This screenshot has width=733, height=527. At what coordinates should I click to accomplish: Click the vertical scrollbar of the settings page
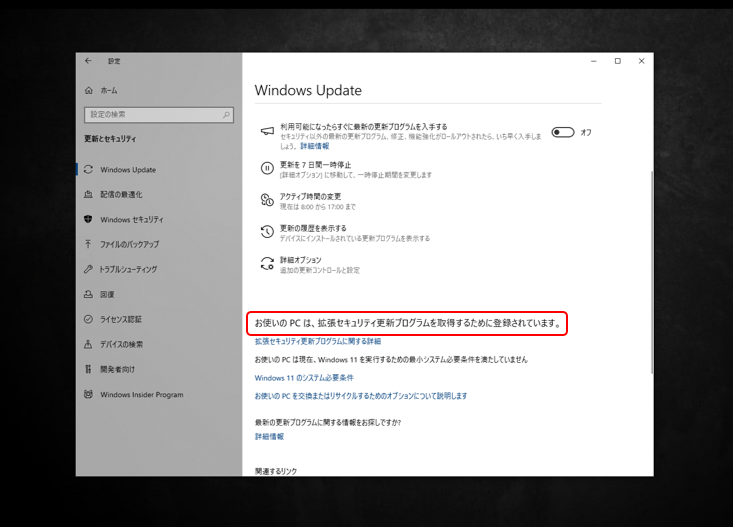651,270
